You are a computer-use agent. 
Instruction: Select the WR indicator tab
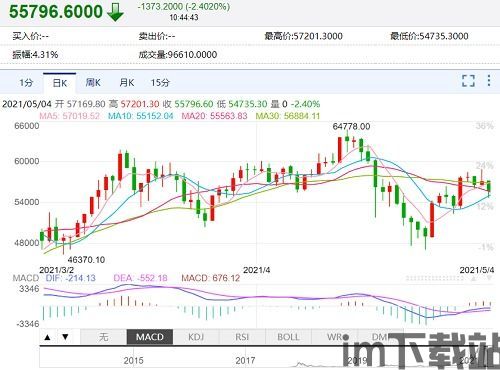(334, 337)
